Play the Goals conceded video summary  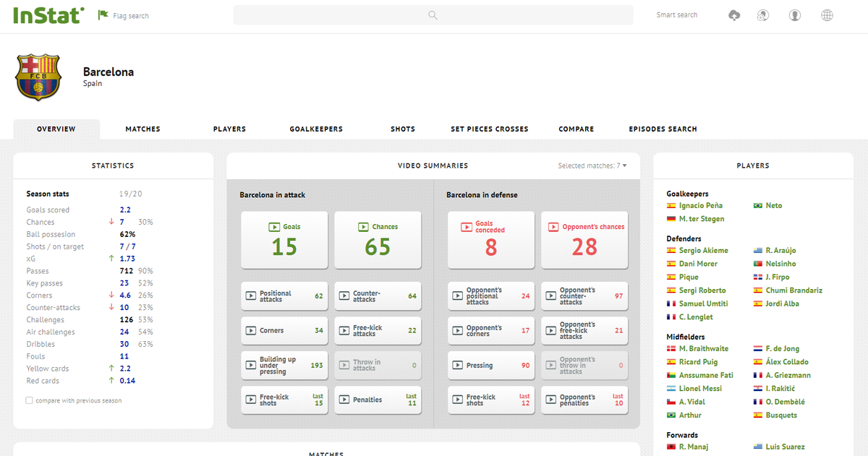pyautogui.click(x=491, y=238)
